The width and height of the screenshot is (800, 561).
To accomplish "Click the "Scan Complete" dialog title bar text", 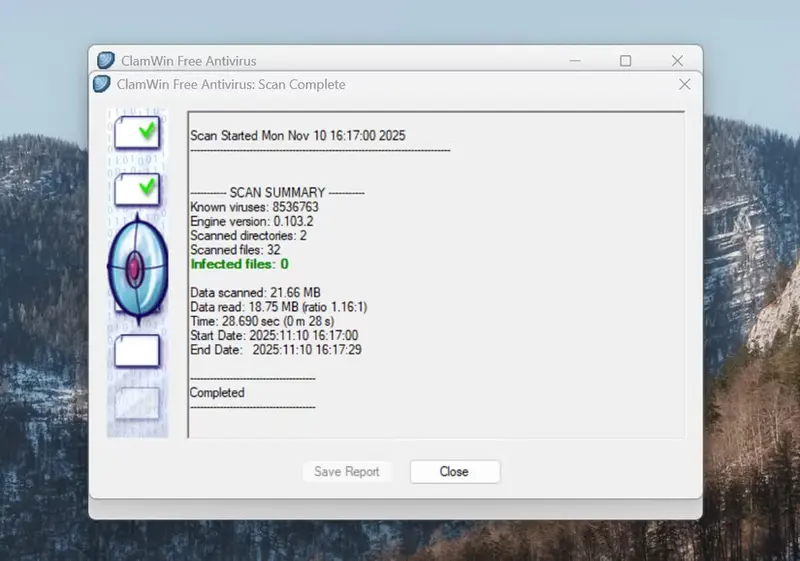I will coord(232,84).
